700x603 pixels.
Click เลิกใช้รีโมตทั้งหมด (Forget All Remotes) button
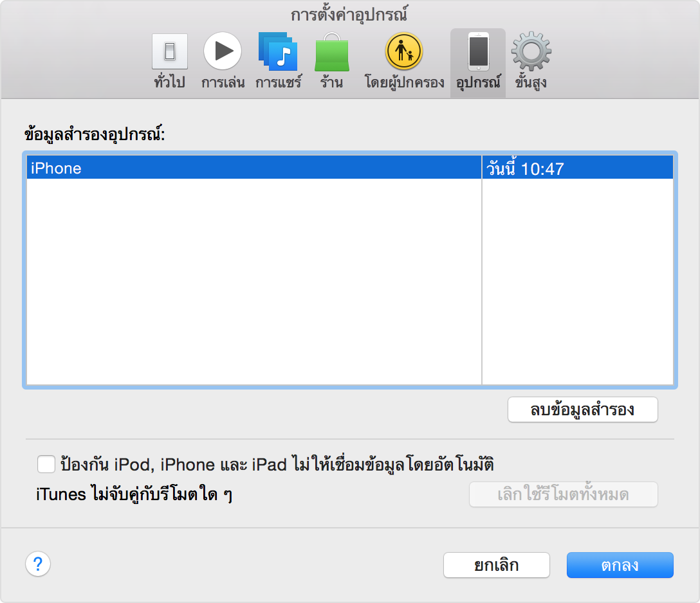563,494
